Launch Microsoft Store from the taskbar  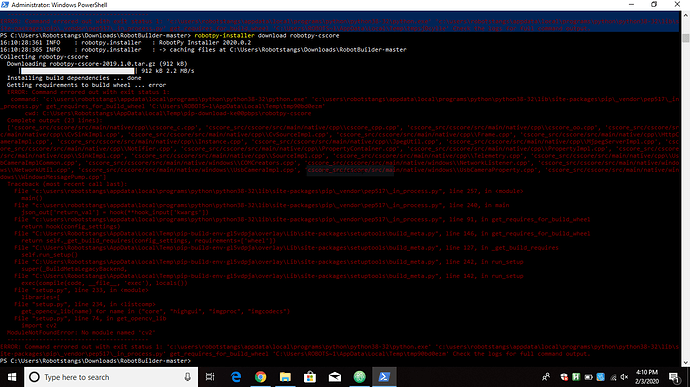click(x=310, y=377)
